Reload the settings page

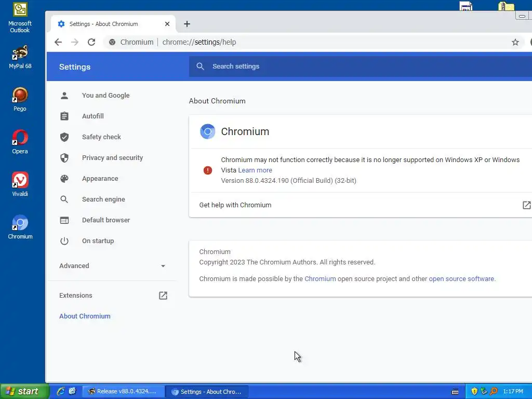(91, 42)
